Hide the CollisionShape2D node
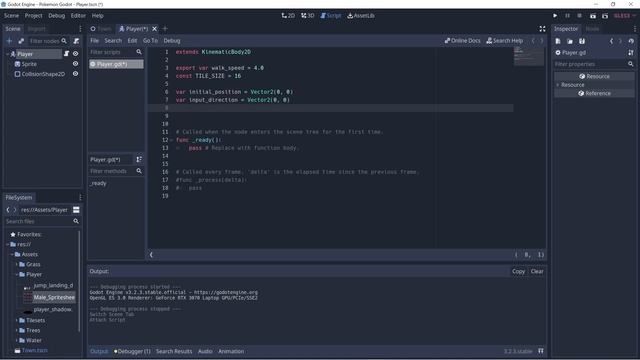The width and height of the screenshot is (640, 360). 76,74
